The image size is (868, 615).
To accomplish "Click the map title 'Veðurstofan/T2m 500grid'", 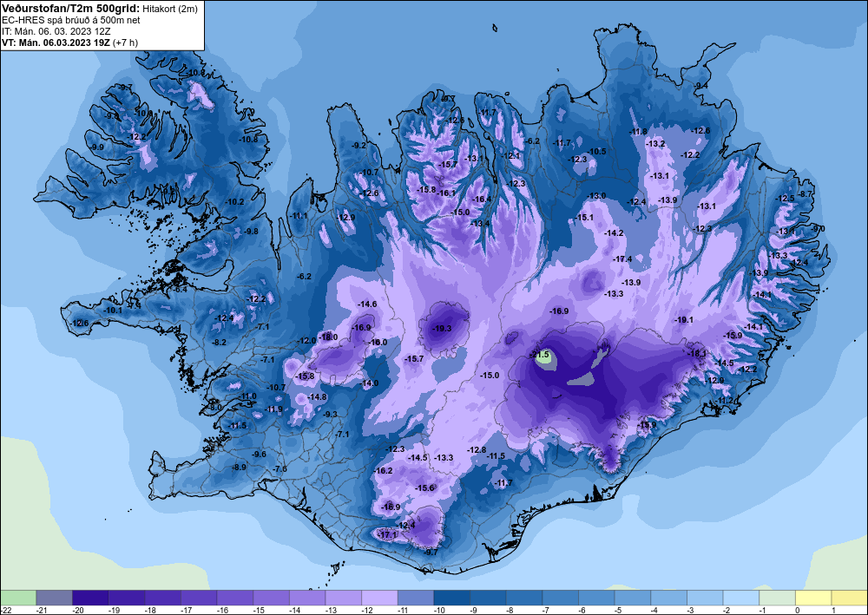I will [x=69, y=8].
